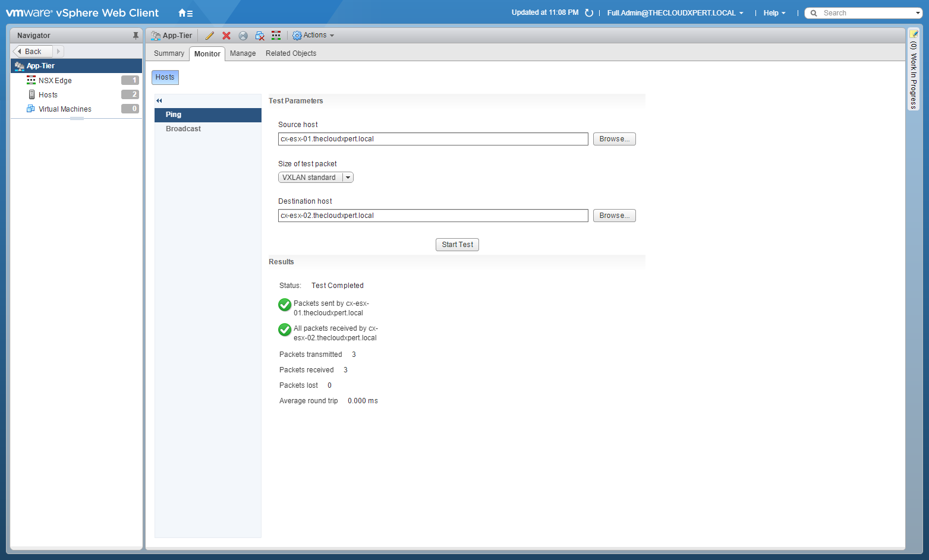Select Virtual Machines in the Navigator
Viewport: 929px width, 560px height.
click(65, 109)
